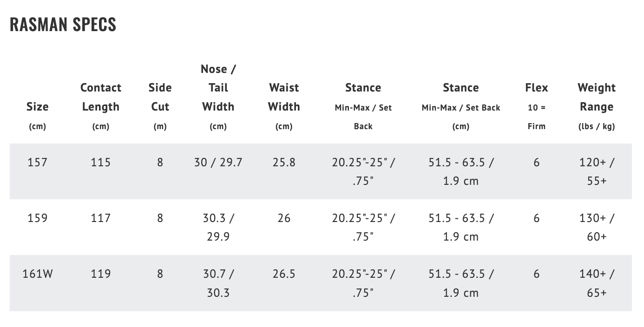
Task: Click the Weight Range column header
Action: [x=597, y=97]
